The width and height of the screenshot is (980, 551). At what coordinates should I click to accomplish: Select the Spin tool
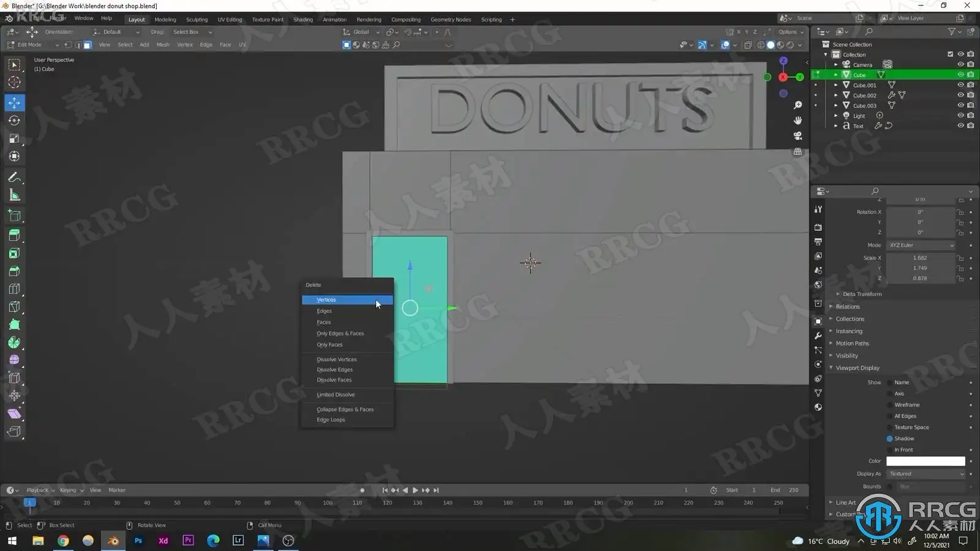[14, 342]
